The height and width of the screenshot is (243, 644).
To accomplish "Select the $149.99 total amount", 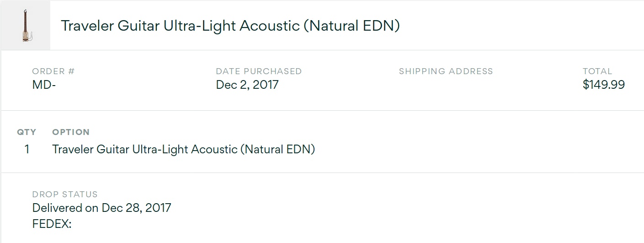I will click(603, 85).
